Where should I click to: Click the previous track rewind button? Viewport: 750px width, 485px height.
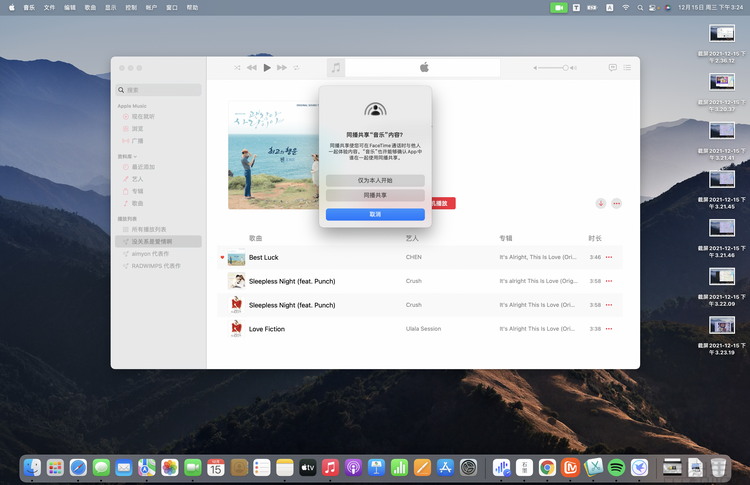click(252, 67)
